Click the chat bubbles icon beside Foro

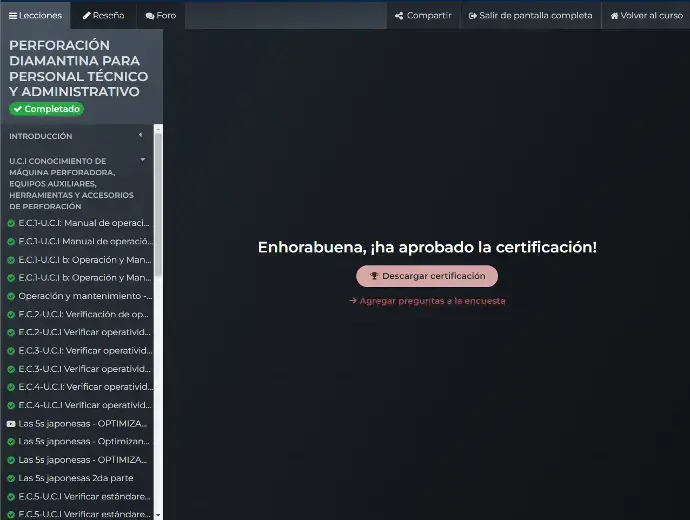point(150,16)
